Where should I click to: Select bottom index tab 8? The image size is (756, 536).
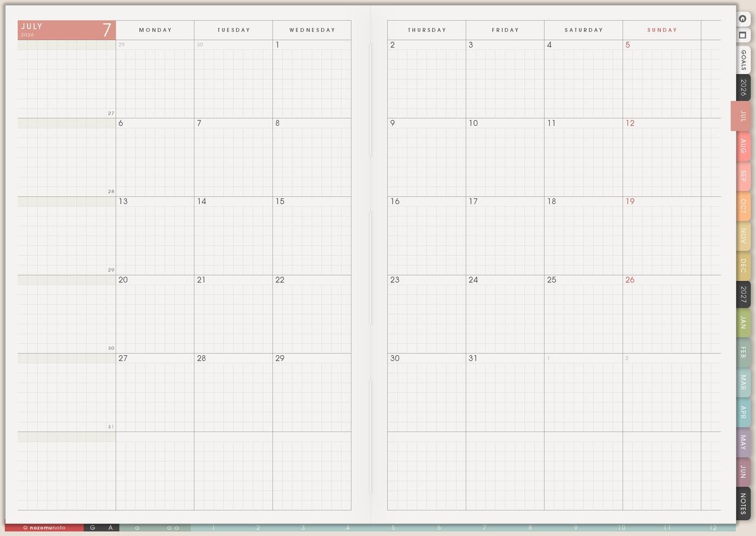[530, 527]
